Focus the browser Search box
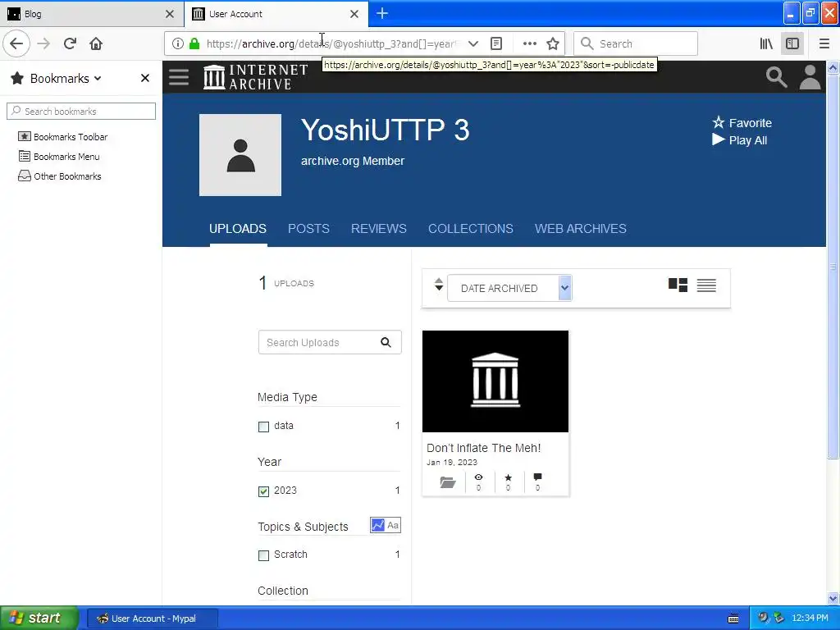The height and width of the screenshot is (630, 840). pyautogui.click(x=636, y=43)
